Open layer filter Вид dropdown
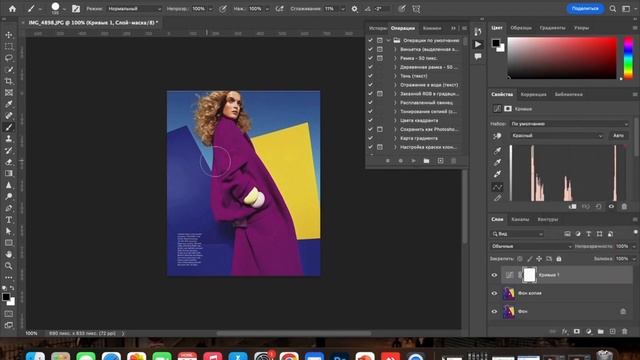Viewport: 640px width, 360px height. (517, 234)
